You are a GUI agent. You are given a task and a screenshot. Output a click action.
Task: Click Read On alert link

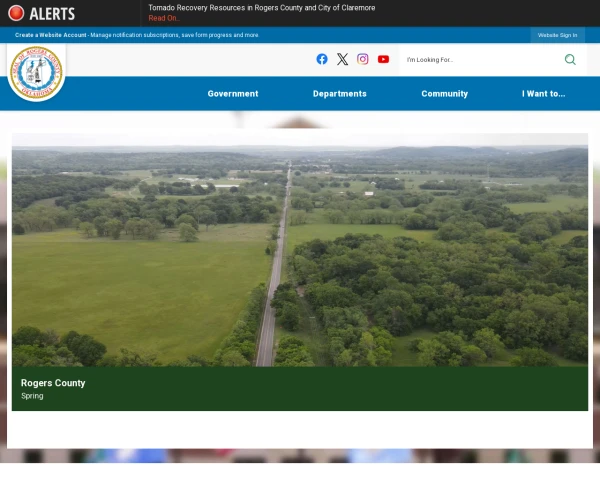[164, 18]
